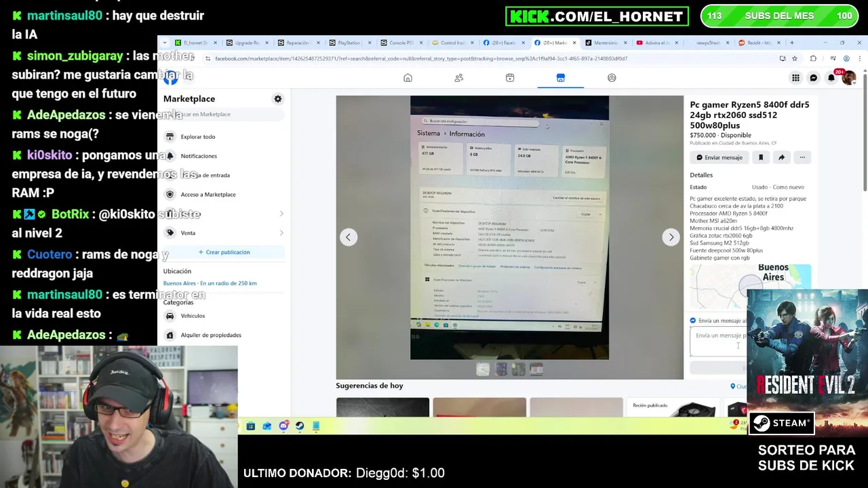
Task: Switch to the Reparación browser tab
Action: (298, 43)
